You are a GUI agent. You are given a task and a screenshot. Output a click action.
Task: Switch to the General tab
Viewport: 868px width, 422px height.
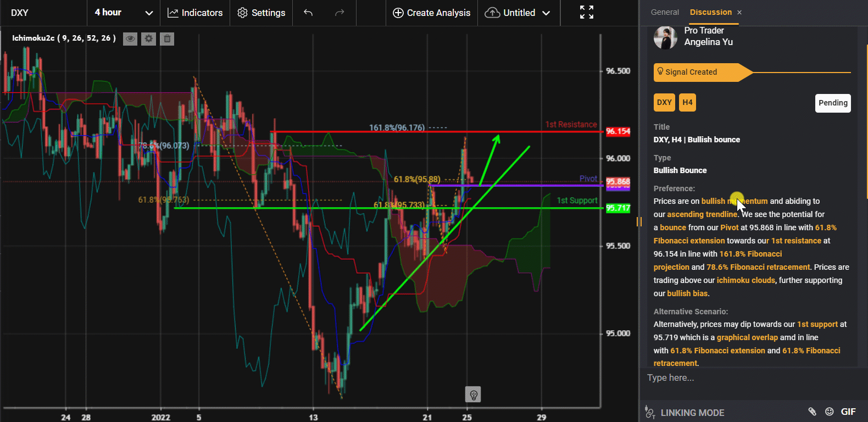pyautogui.click(x=665, y=12)
